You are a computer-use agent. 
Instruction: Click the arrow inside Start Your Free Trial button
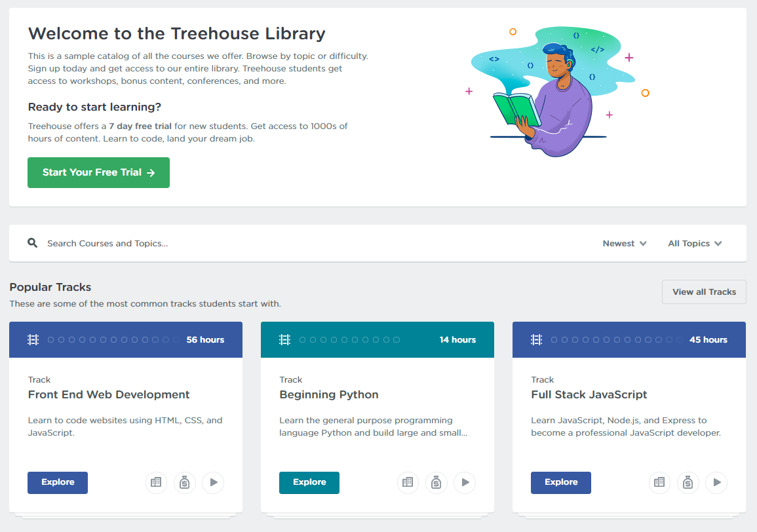coord(151,173)
